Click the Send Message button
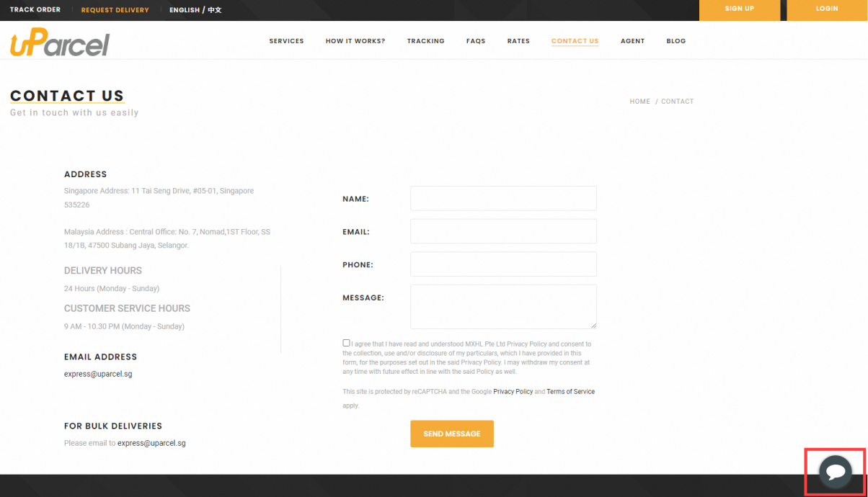This screenshot has height=497, width=868. click(x=452, y=434)
